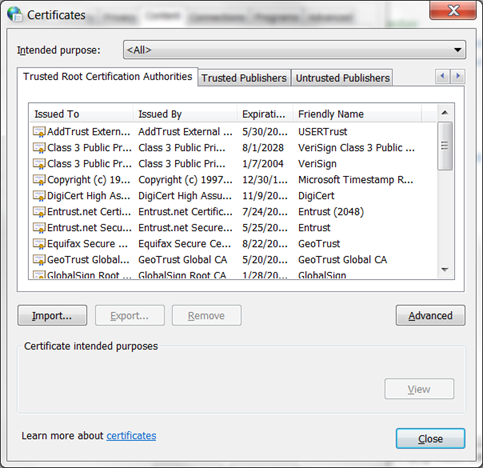Select the GeoTrust friendly name of Equifax row

[319, 244]
